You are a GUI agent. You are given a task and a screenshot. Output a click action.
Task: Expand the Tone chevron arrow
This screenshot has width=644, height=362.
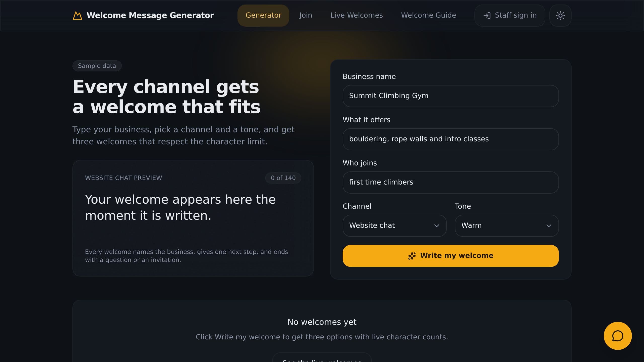pyautogui.click(x=549, y=226)
